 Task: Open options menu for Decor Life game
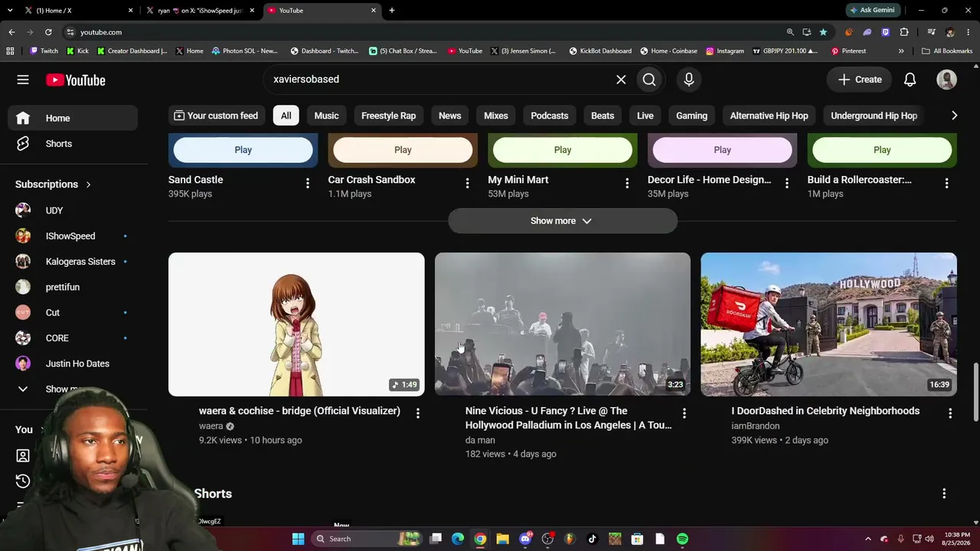pyautogui.click(x=786, y=184)
